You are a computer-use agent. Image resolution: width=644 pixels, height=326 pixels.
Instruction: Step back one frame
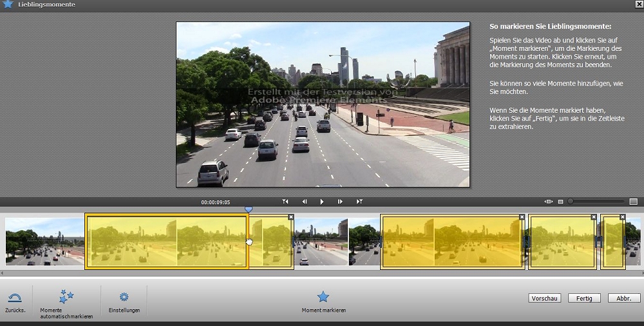tap(305, 202)
